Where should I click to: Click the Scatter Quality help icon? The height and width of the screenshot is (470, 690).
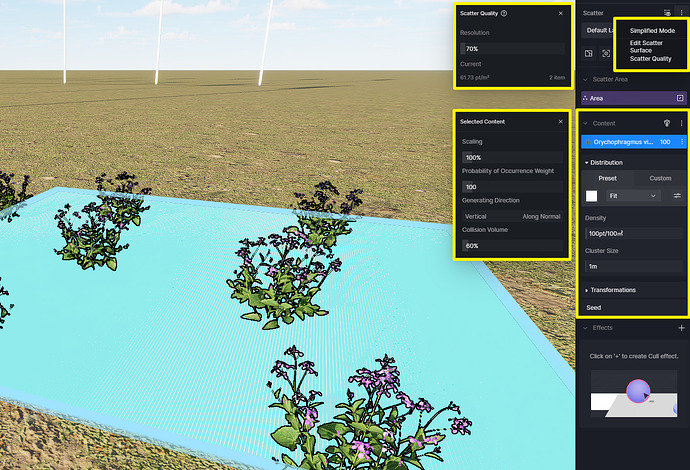(x=504, y=14)
